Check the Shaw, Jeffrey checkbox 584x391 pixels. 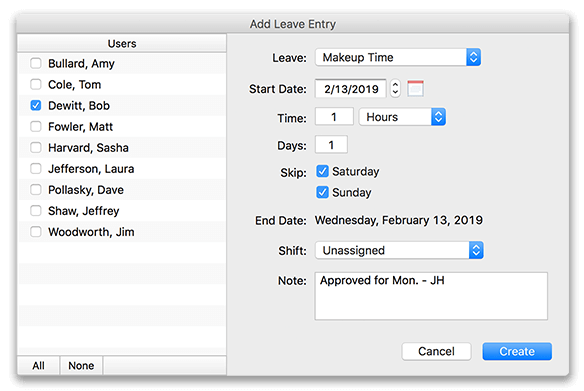36,211
